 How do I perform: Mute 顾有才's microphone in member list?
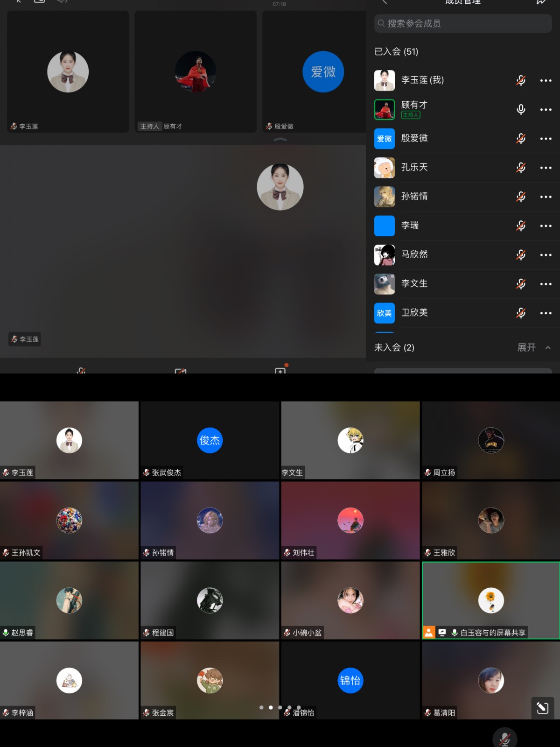(521, 110)
